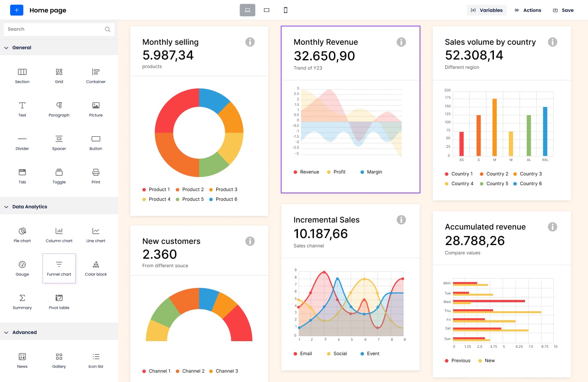This screenshot has width=588, height=382.
Task: Click the Search input field
Action: tap(54, 29)
